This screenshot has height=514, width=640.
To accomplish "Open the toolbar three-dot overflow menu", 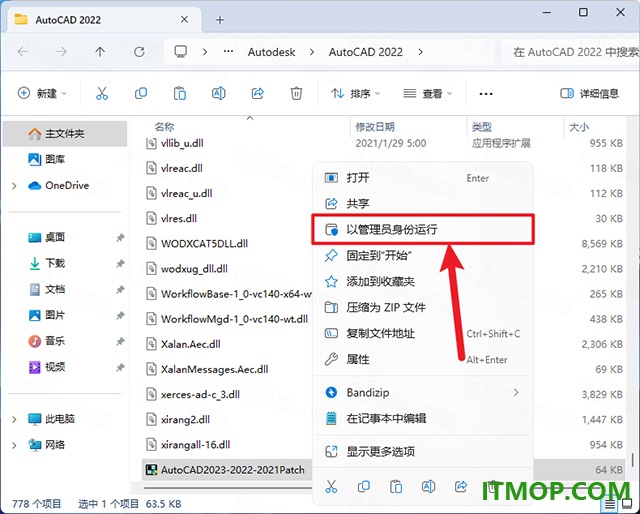I will 486,94.
